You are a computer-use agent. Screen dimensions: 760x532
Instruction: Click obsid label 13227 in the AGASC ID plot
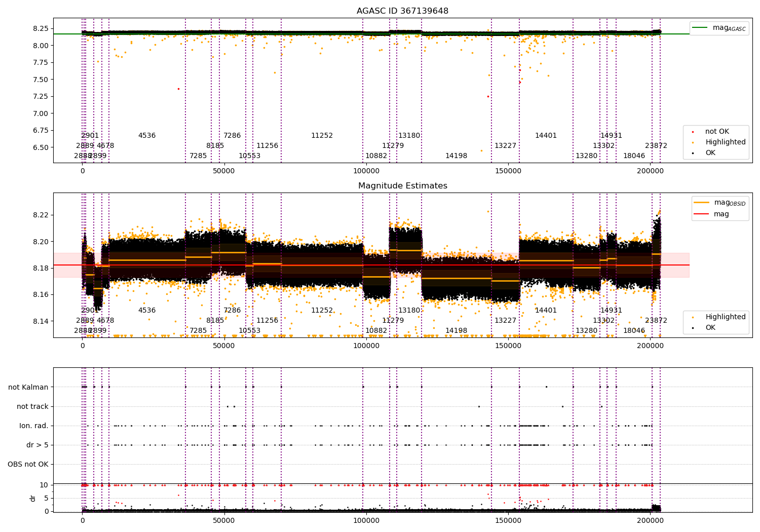point(505,145)
